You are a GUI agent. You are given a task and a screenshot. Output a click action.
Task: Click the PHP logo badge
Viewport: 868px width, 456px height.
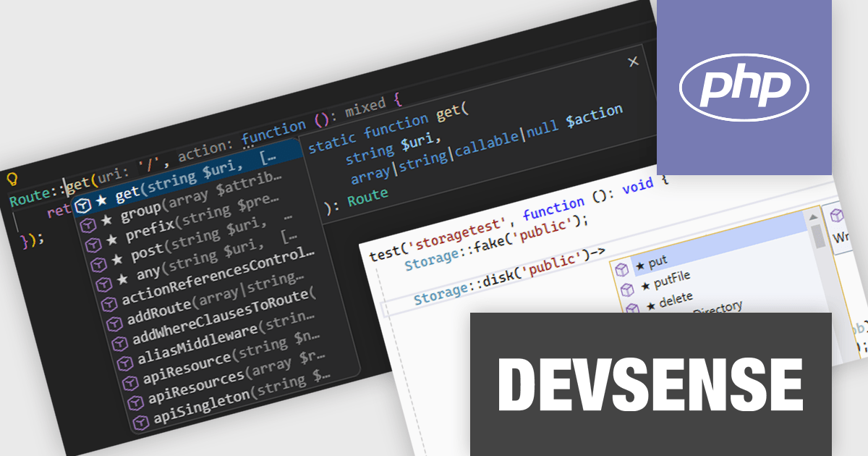[744, 87]
